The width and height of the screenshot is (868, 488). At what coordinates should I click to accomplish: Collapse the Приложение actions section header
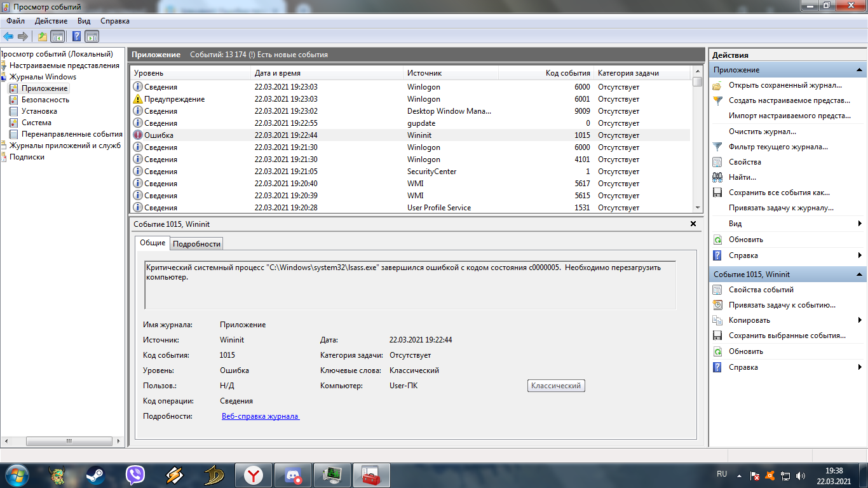point(859,70)
